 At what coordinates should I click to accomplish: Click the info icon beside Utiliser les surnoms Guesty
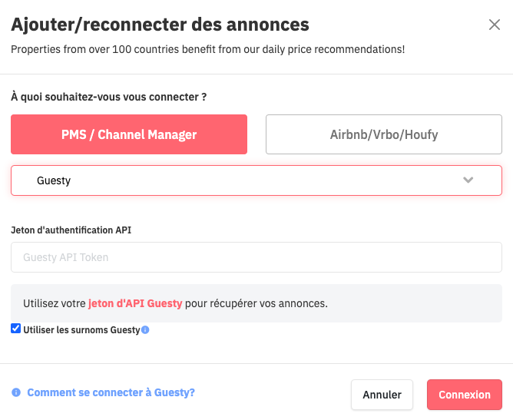point(145,329)
